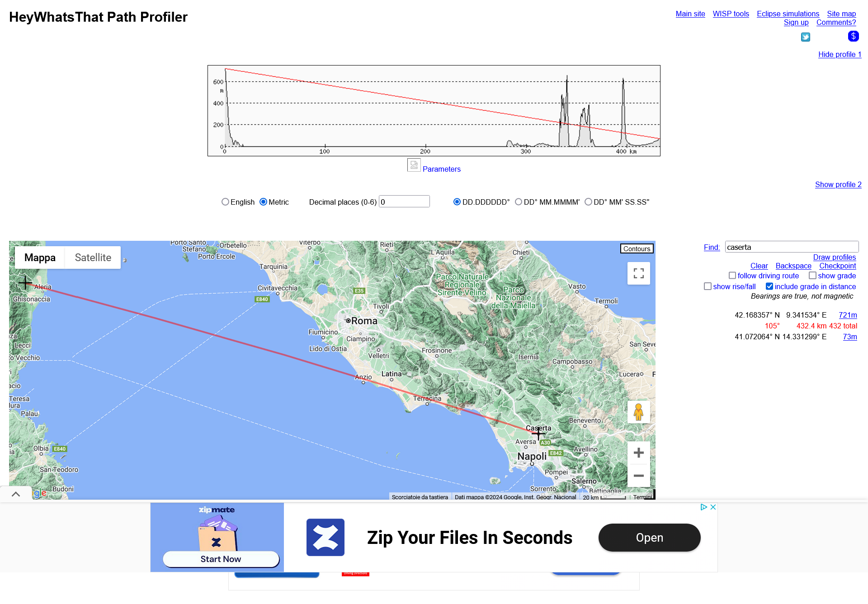Click Sign up link

click(796, 22)
